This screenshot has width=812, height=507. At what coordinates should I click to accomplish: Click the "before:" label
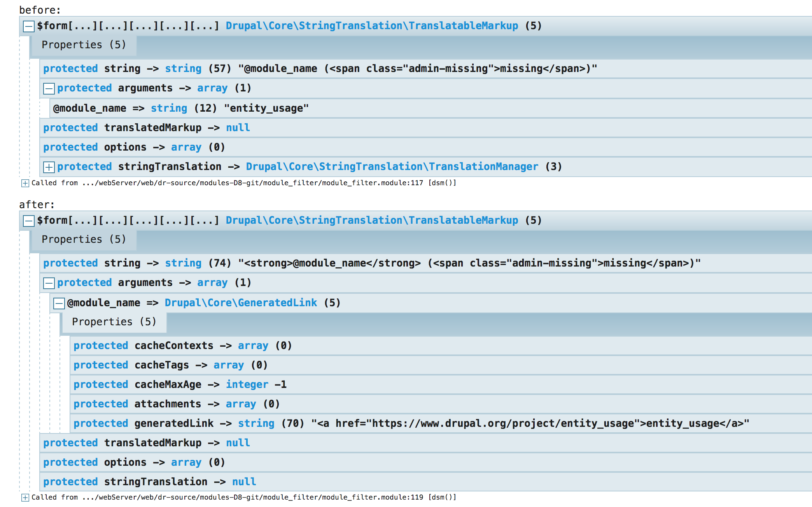click(40, 10)
